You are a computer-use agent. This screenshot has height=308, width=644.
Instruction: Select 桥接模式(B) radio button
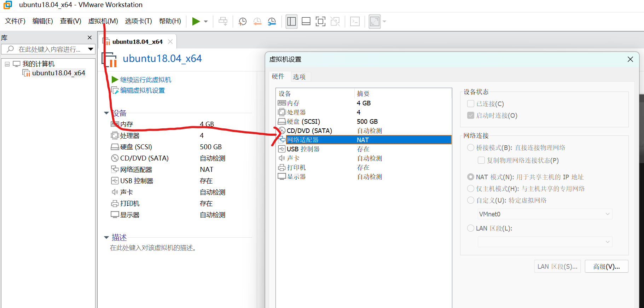coord(471,147)
